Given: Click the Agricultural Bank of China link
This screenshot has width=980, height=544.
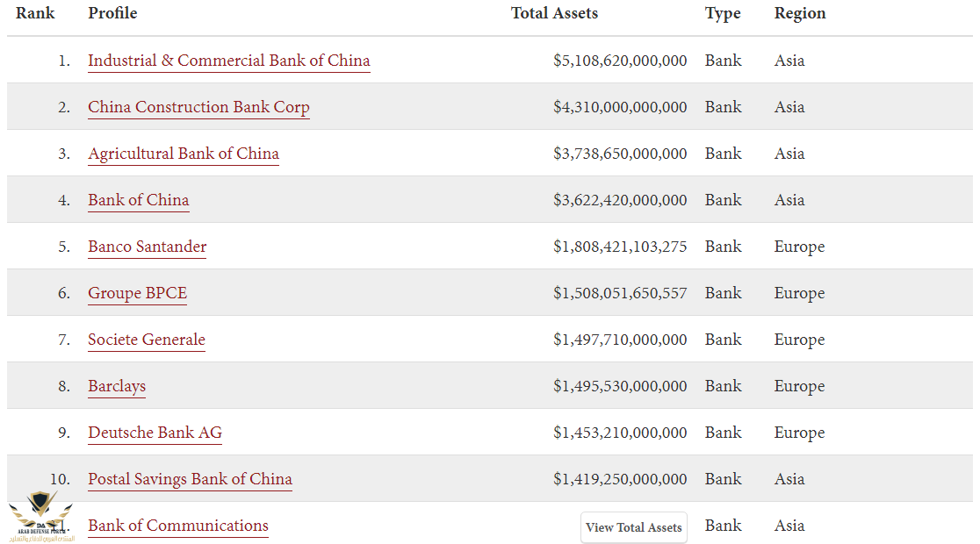Looking at the screenshot, I should 183,154.
